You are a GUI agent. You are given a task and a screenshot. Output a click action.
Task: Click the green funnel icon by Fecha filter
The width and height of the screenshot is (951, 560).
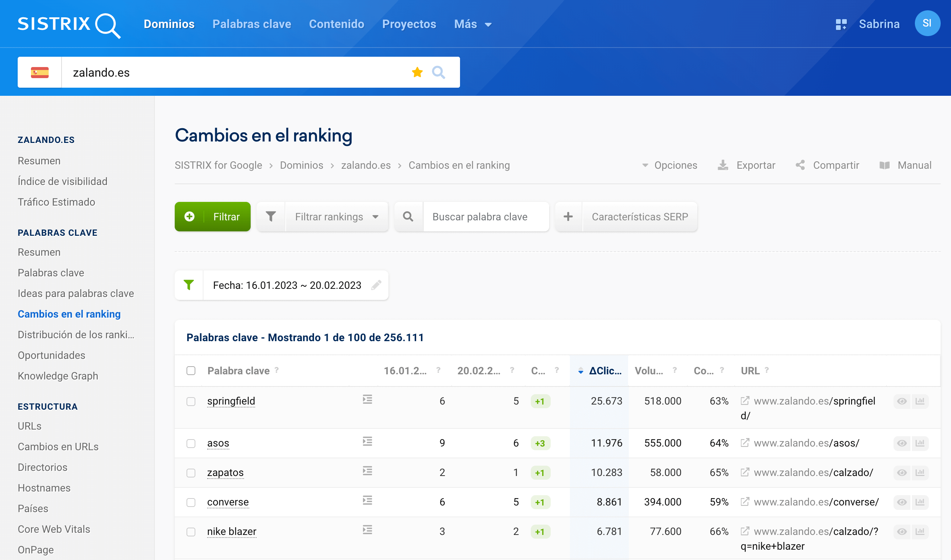(189, 285)
